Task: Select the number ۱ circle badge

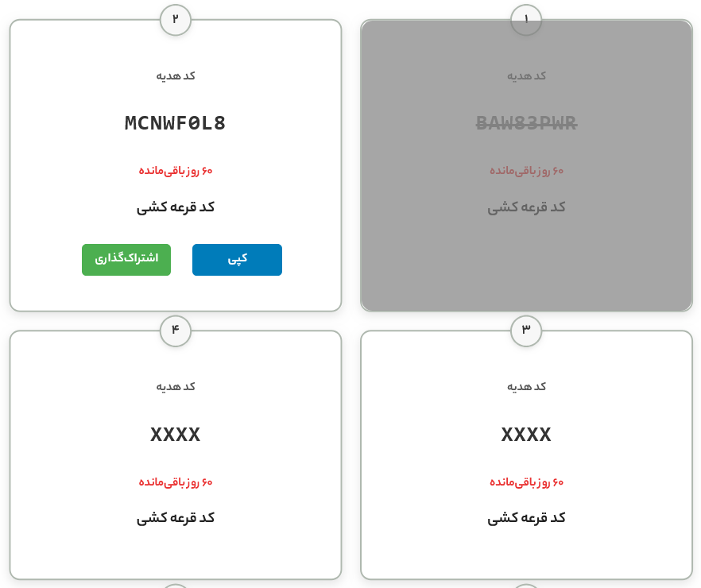Action: tap(526, 20)
